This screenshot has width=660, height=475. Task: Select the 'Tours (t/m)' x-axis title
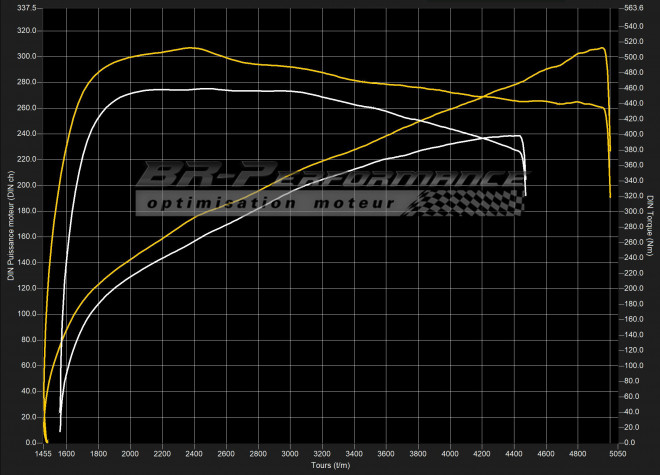point(330,466)
